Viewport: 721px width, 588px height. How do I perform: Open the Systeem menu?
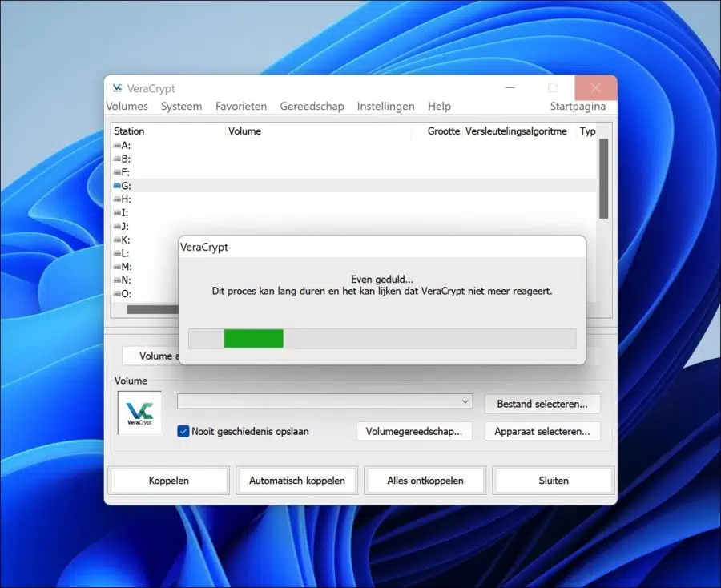point(181,107)
